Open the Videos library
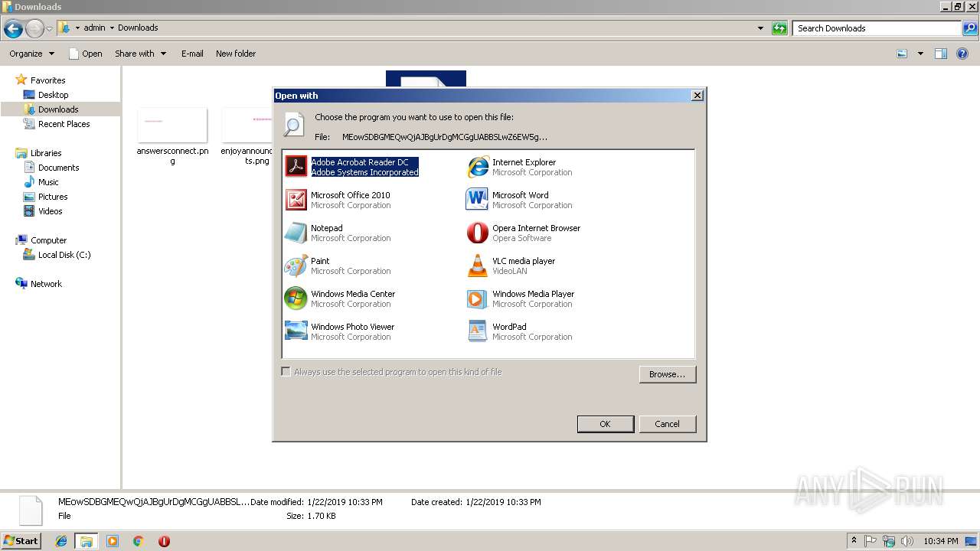The height and width of the screenshot is (551, 980). (x=51, y=211)
